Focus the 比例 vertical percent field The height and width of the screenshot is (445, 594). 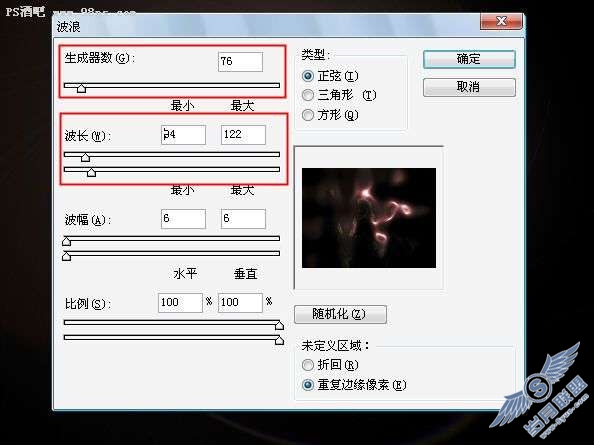tap(240, 303)
